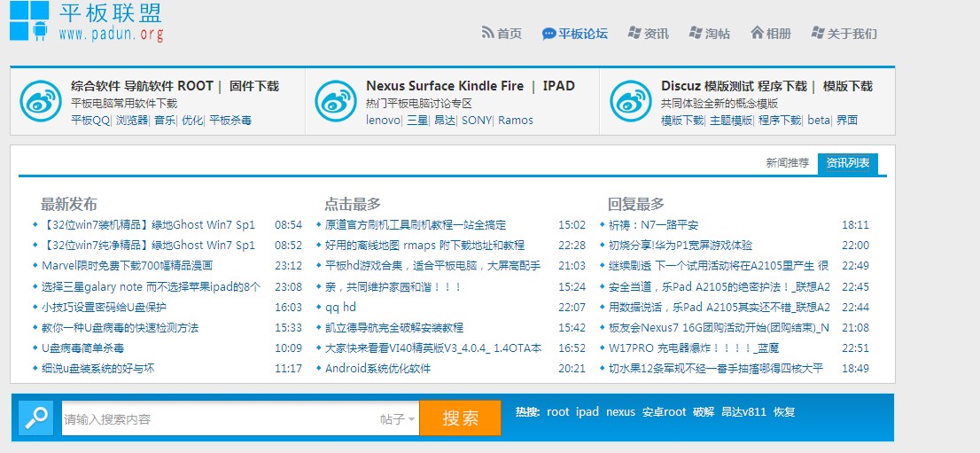Select the 资讯列表 tab
This screenshot has height=453, width=980.
(848, 163)
